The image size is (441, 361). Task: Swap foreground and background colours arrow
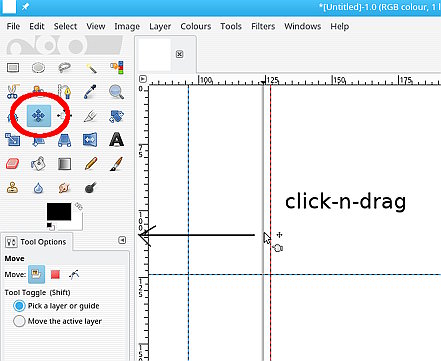coord(79,206)
